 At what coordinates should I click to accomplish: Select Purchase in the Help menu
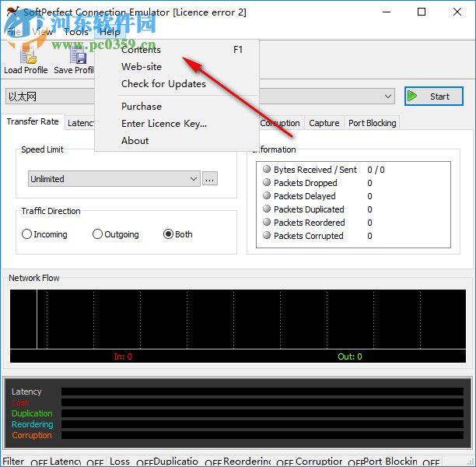point(177,107)
